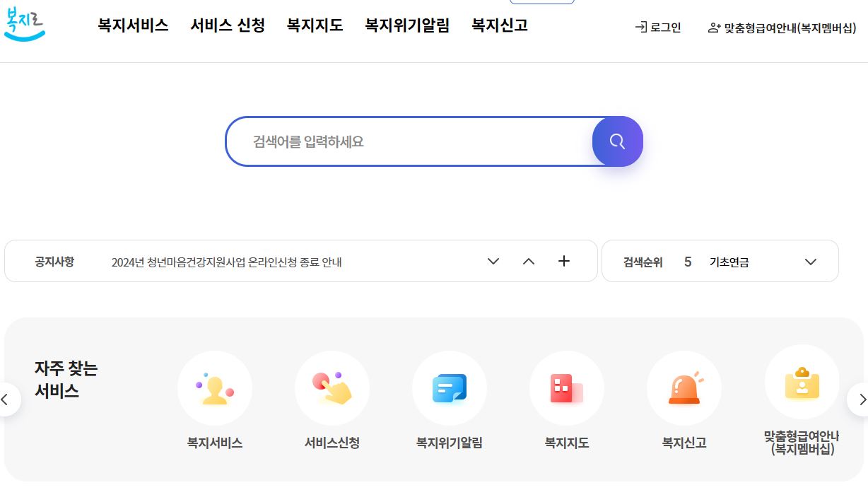Viewport: 868px width, 490px height.
Task: Click the right carousel arrow
Action: click(x=862, y=399)
